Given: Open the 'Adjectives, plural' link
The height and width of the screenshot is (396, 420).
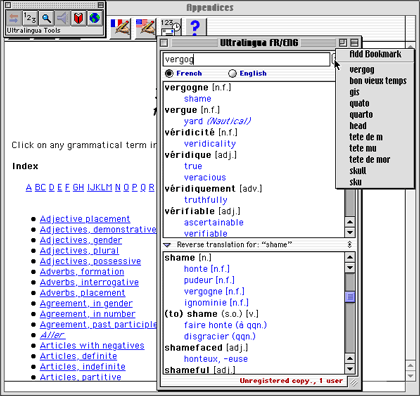Looking at the screenshot, I should (79, 251).
